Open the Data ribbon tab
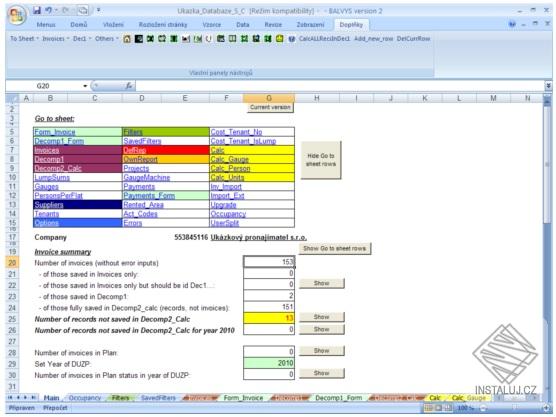The height and width of the screenshot is (417, 556). click(x=243, y=24)
